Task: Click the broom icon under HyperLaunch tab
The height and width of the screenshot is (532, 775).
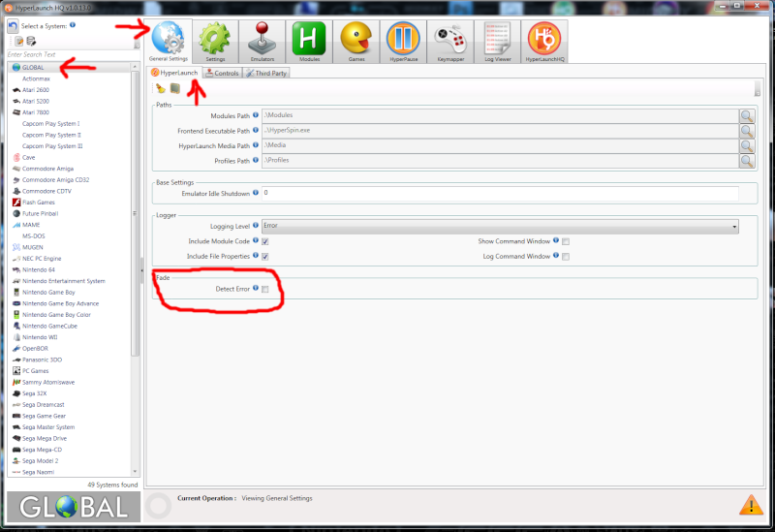Action: 161,88
